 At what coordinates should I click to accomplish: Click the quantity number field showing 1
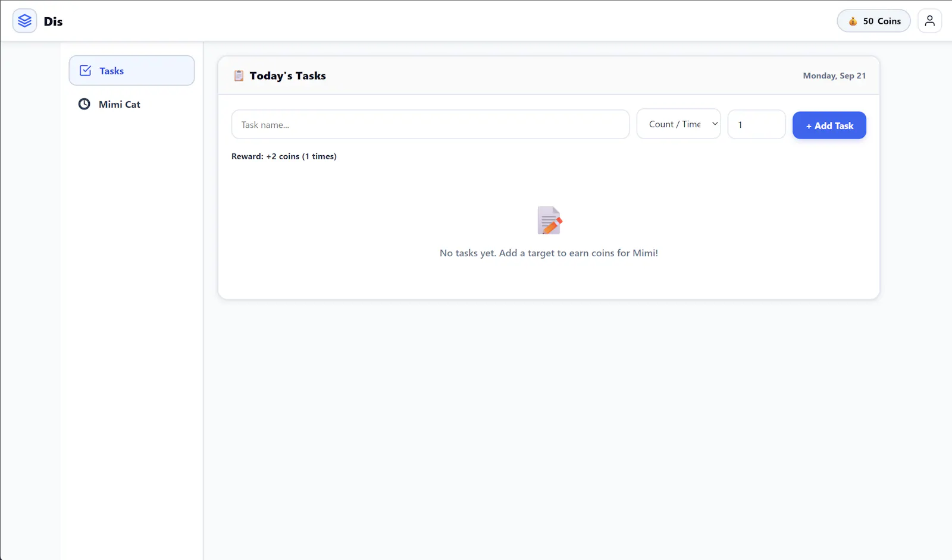click(x=756, y=124)
